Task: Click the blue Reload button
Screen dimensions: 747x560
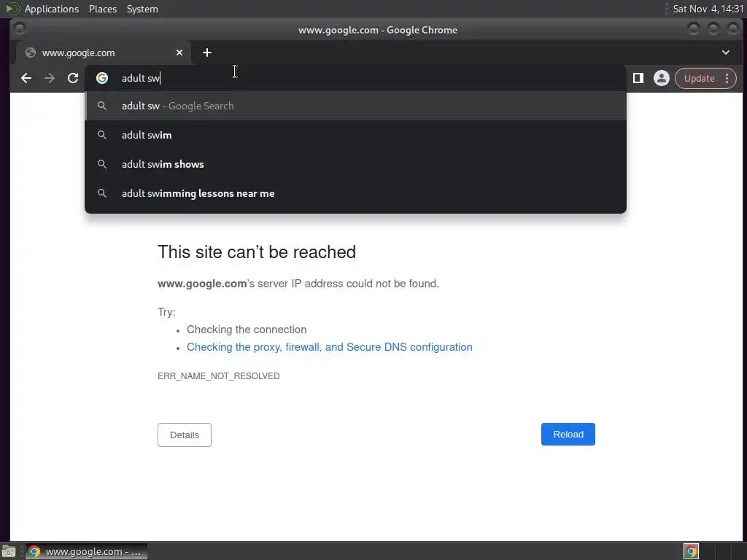Action: point(568,435)
